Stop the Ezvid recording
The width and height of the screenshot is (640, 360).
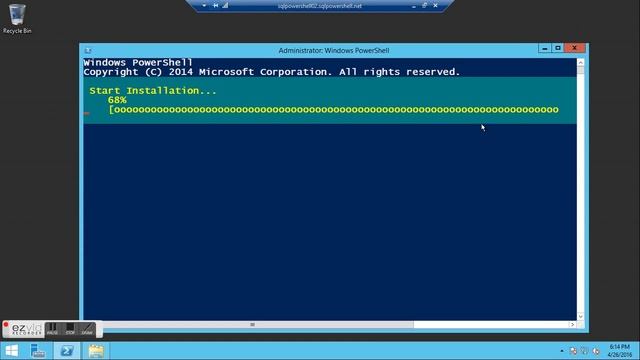coord(70,329)
